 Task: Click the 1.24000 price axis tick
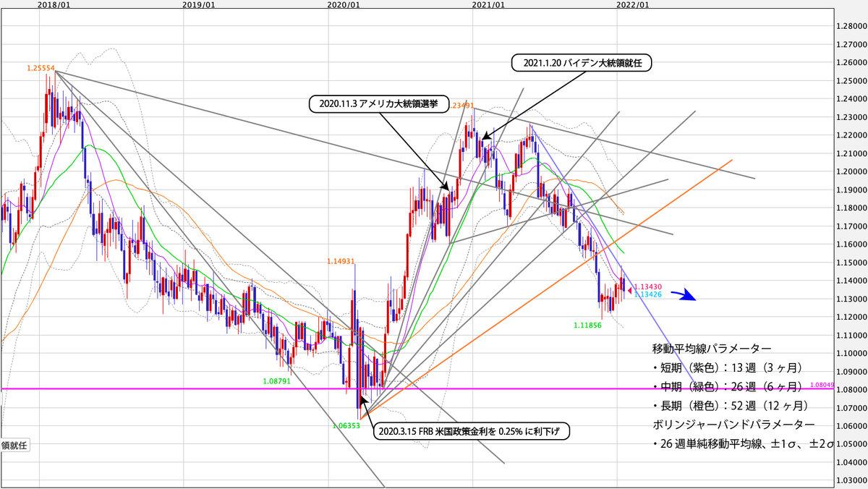tap(851, 98)
